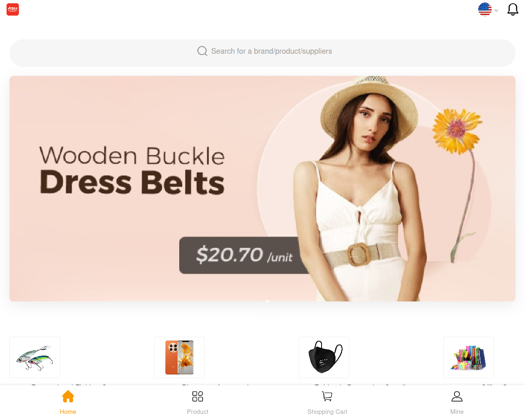Image resolution: width=525 pixels, height=420 pixels.
Task: Click the Argos logo icon
Action: tap(13, 9)
